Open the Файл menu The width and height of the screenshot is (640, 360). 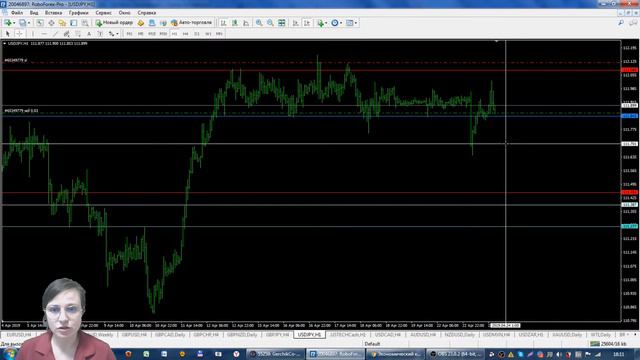coord(17,13)
